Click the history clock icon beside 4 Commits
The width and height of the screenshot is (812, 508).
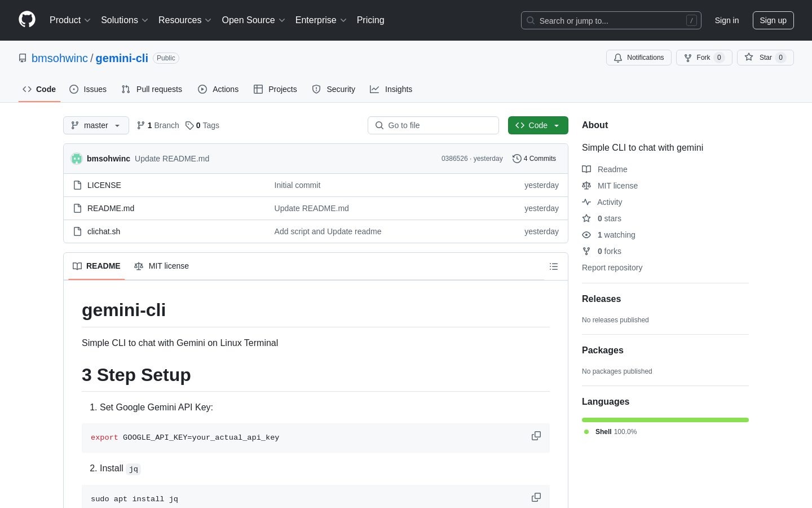517,159
